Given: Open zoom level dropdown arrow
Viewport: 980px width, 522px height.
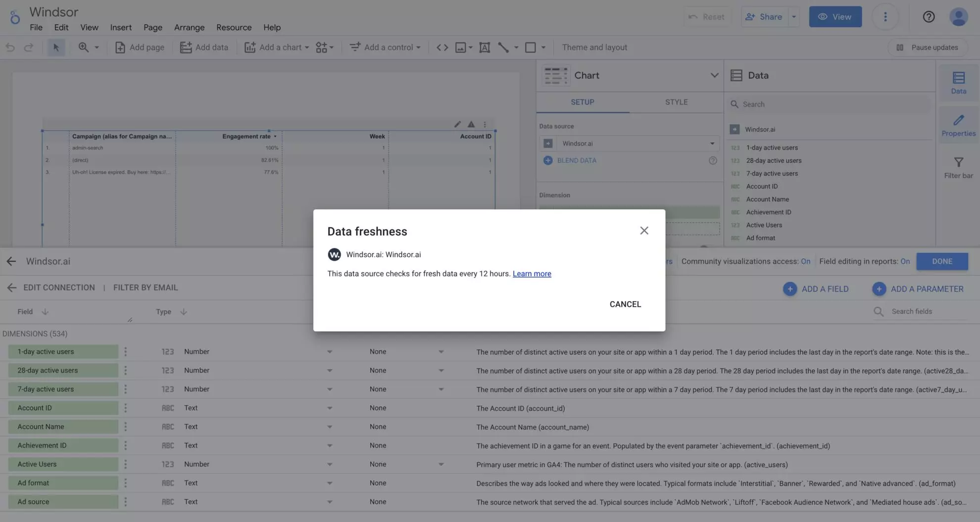Looking at the screenshot, I should pyautogui.click(x=97, y=47).
